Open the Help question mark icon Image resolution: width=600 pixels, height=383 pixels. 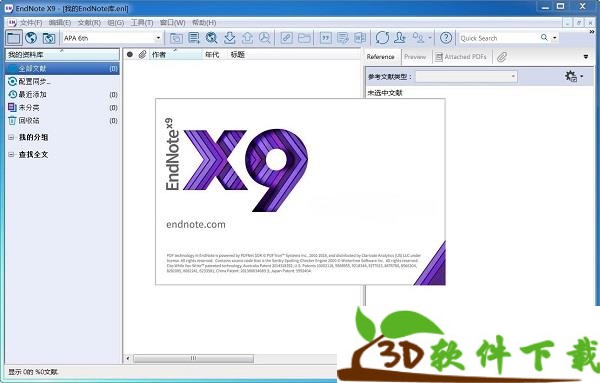(x=445, y=38)
